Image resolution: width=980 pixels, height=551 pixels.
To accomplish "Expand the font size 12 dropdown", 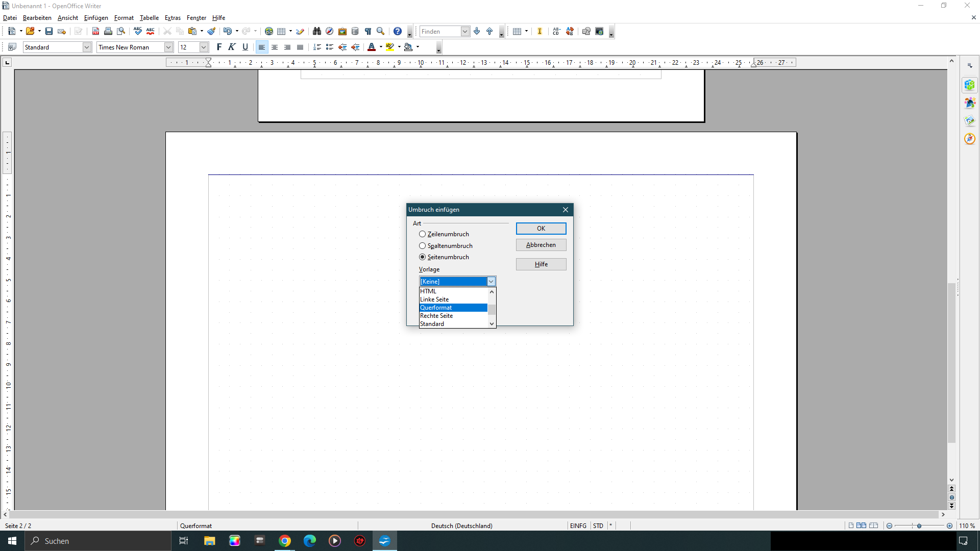I will (x=204, y=47).
